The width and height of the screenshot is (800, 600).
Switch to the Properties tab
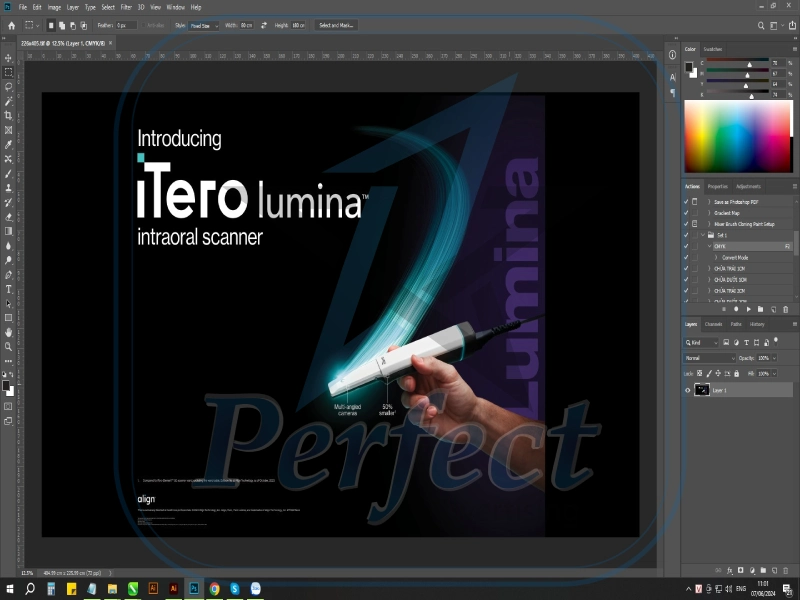[x=717, y=186]
